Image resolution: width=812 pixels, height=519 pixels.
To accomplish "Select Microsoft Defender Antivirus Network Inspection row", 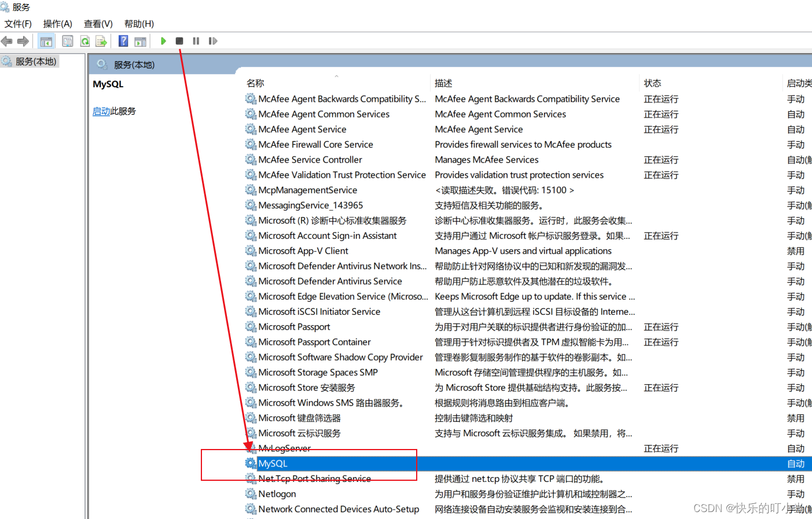I will click(527, 266).
